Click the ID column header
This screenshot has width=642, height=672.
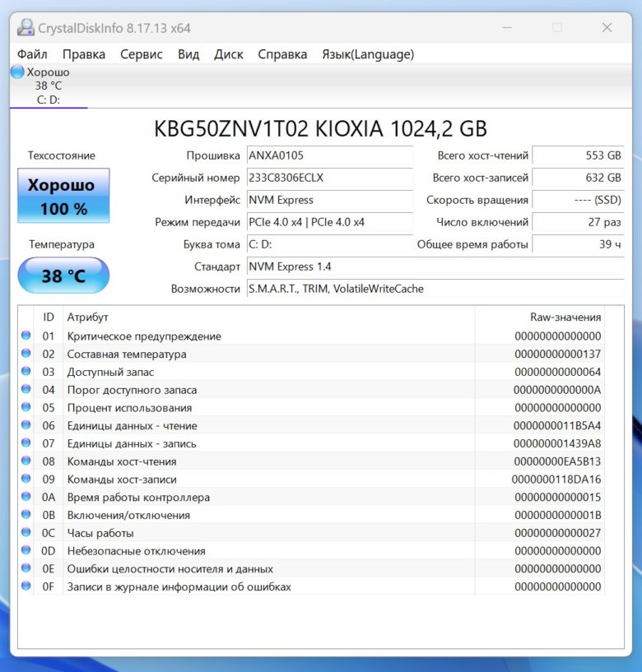pyautogui.click(x=49, y=317)
